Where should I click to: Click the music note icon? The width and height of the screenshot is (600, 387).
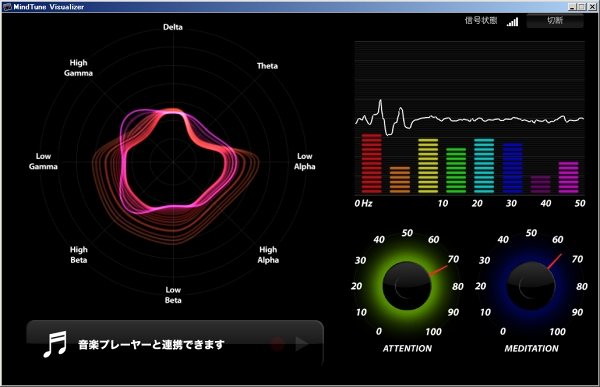(x=55, y=344)
